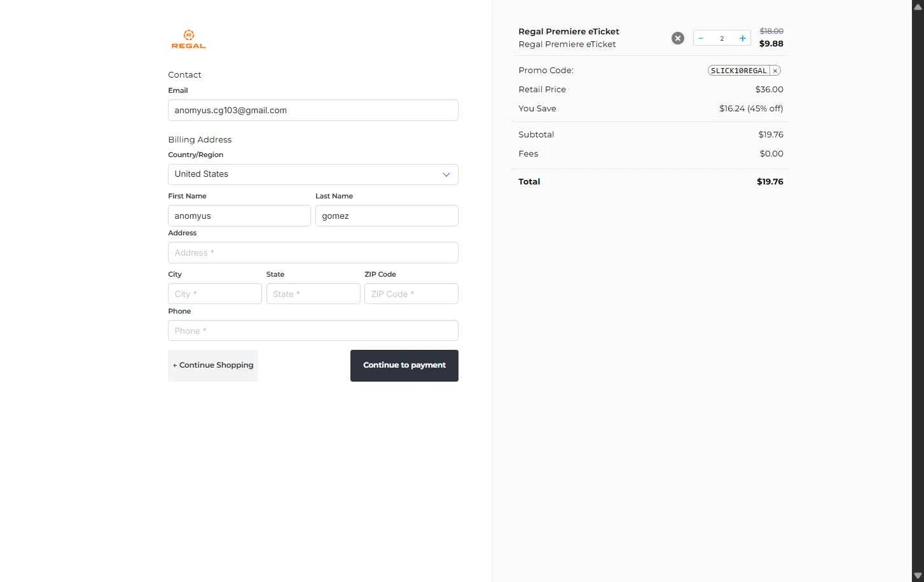This screenshot has height=582, width=924.
Task: Click the Fees $0.00 value
Action: point(771,154)
